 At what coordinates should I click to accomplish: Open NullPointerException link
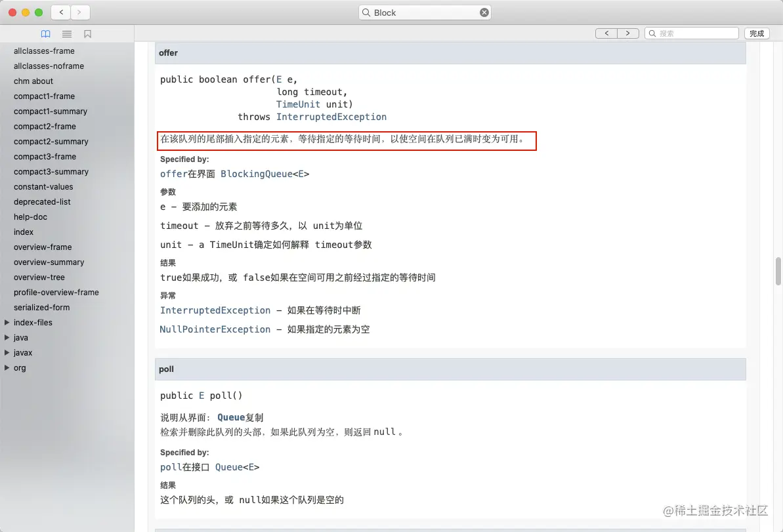pos(215,329)
